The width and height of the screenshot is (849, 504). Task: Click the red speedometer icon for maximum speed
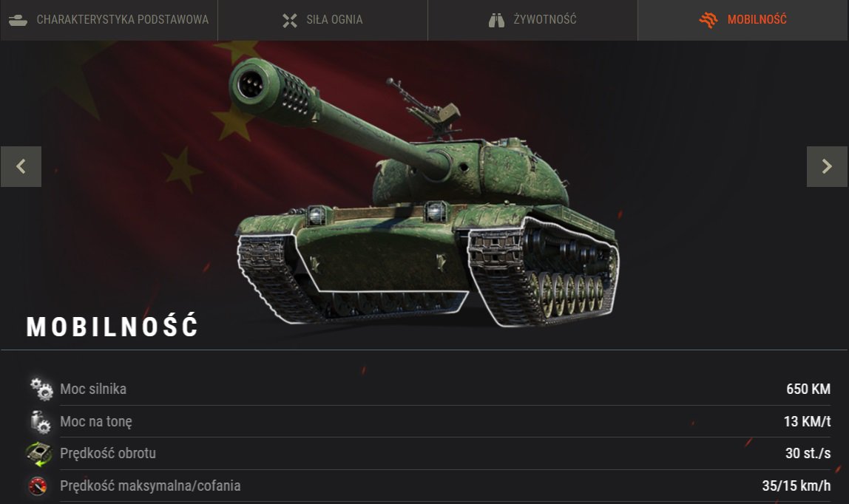click(38, 486)
